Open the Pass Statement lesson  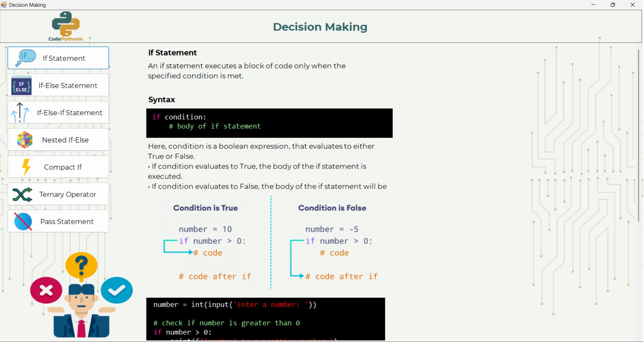[67, 222]
